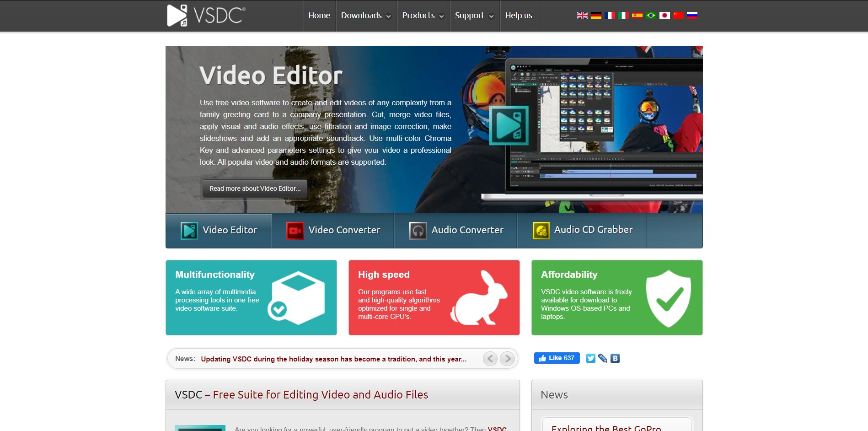
Task: Show previous news item arrow
Action: [490, 359]
